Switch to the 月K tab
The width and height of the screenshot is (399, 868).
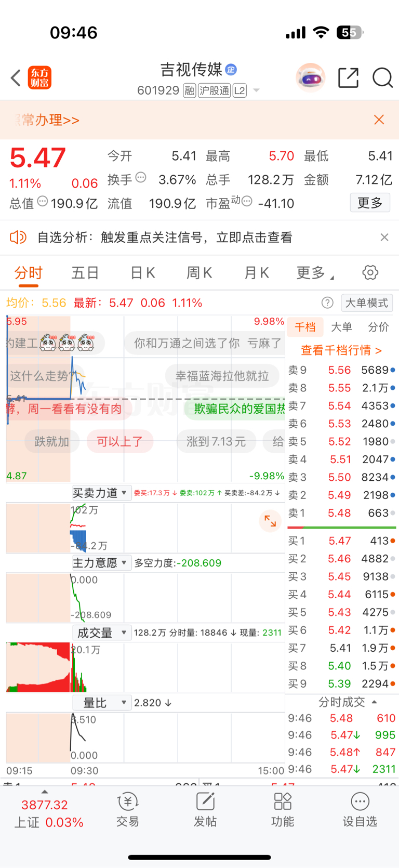tap(257, 273)
